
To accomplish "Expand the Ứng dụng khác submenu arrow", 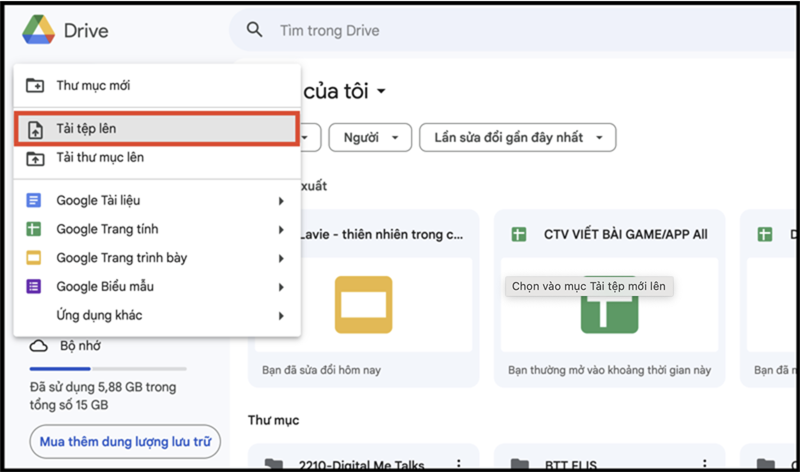I will pyautogui.click(x=282, y=316).
